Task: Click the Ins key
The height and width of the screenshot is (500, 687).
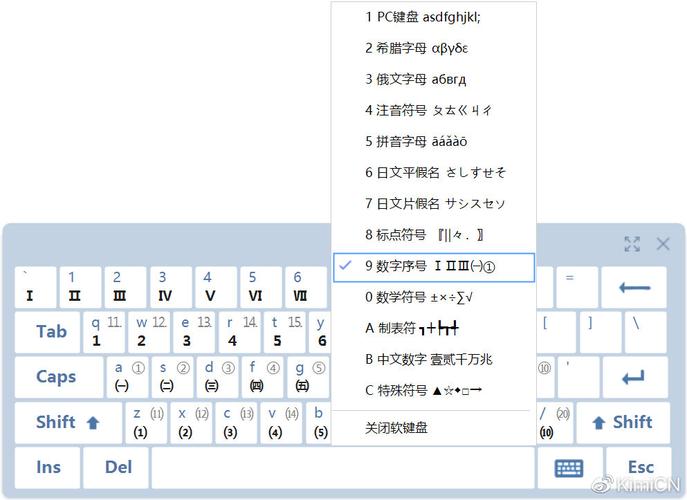Action: [x=48, y=468]
